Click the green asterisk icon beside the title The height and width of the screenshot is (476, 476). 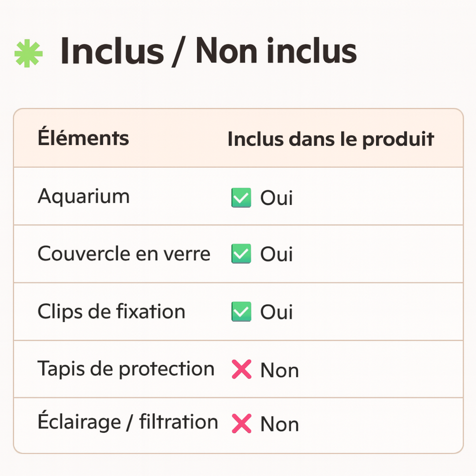[28, 53]
